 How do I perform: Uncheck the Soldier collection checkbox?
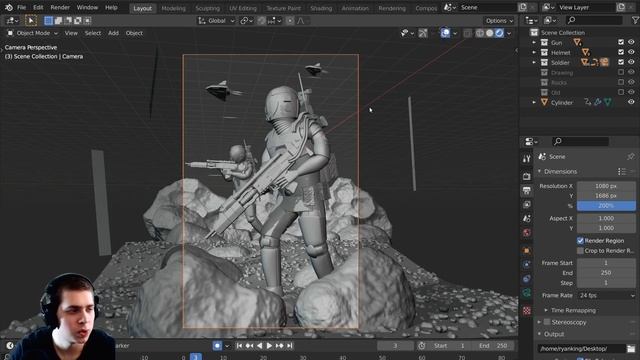coord(621,62)
